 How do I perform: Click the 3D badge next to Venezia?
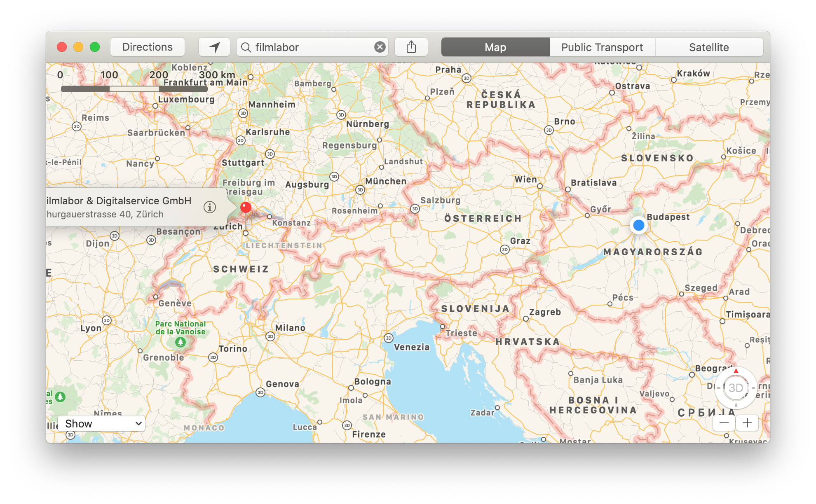[389, 338]
